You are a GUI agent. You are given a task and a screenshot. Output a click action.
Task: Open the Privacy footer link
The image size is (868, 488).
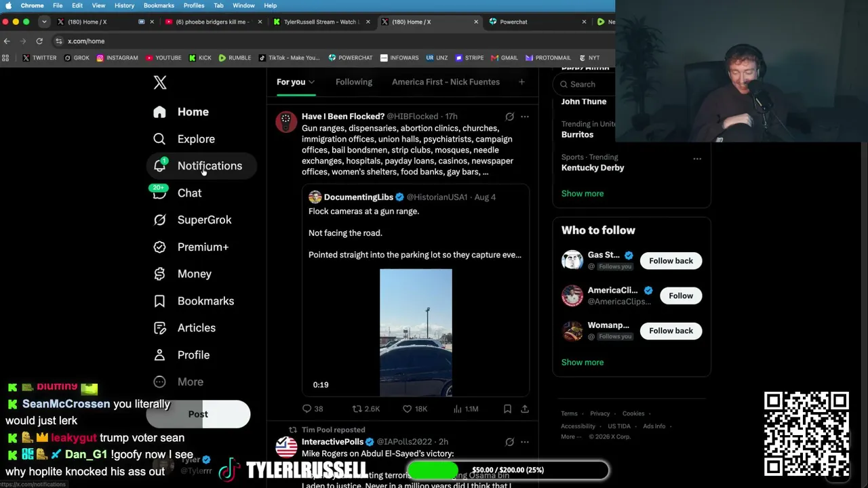599,413
